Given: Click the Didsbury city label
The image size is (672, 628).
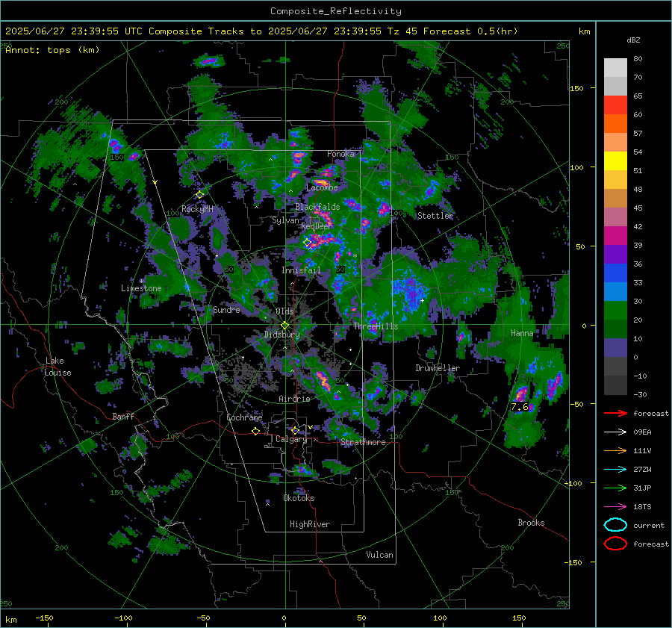Looking at the screenshot, I should pyautogui.click(x=281, y=335).
